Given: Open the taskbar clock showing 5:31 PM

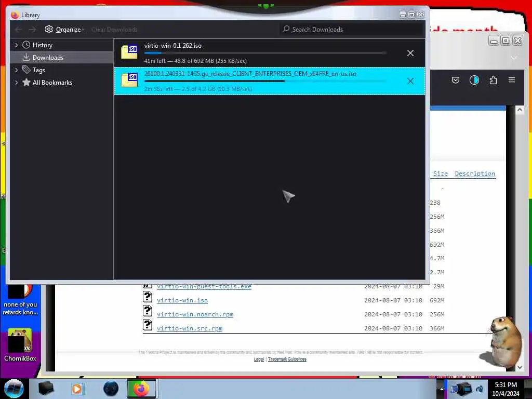Looking at the screenshot, I should click(x=506, y=389).
